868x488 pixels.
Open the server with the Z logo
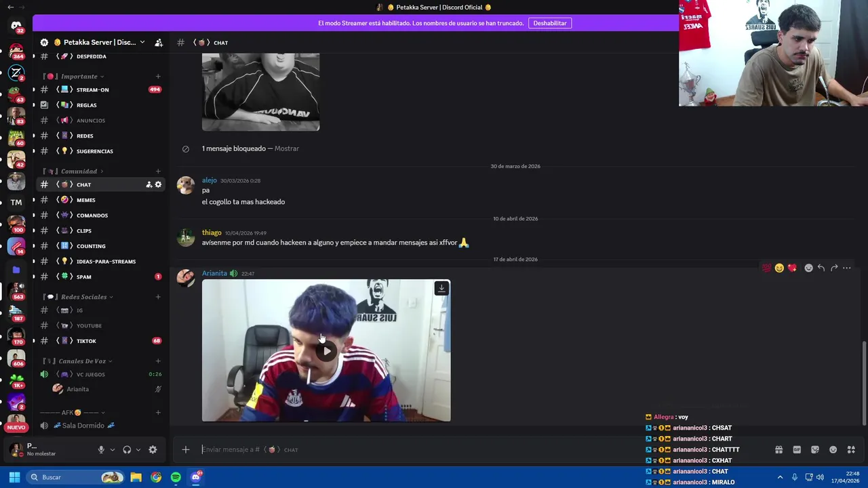pyautogui.click(x=16, y=73)
